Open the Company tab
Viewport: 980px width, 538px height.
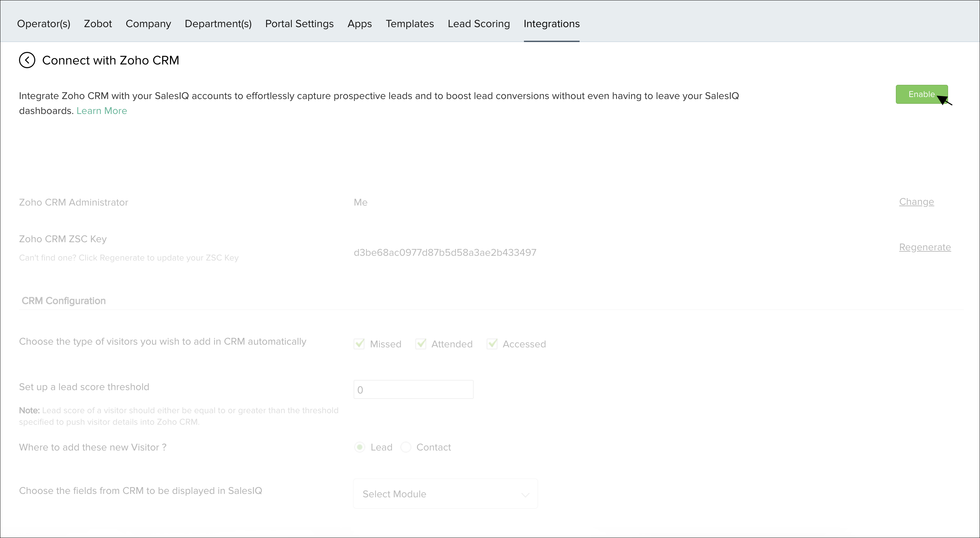click(x=148, y=23)
